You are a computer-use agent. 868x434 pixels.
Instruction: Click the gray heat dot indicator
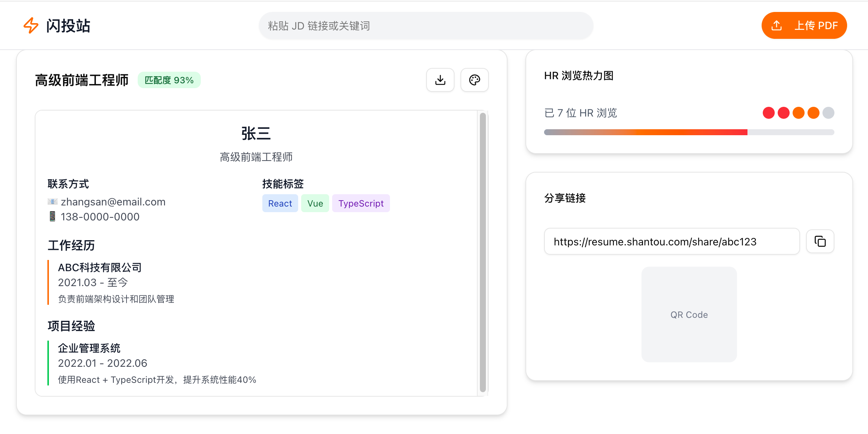click(x=828, y=113)
